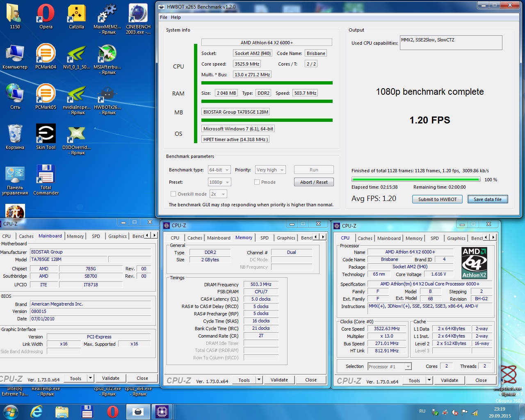Click the DRAM Frequency 503.3 MHz value

point(261,284)
